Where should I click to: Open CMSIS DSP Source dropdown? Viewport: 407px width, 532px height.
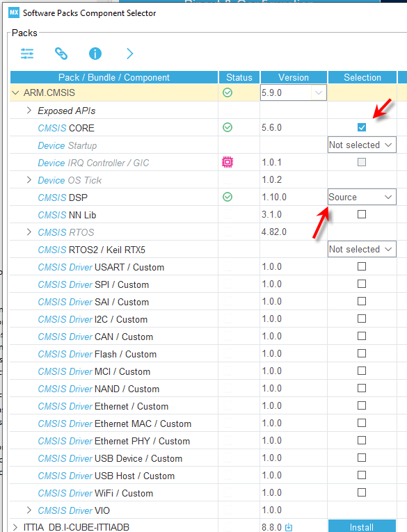[x=362, y=197]
